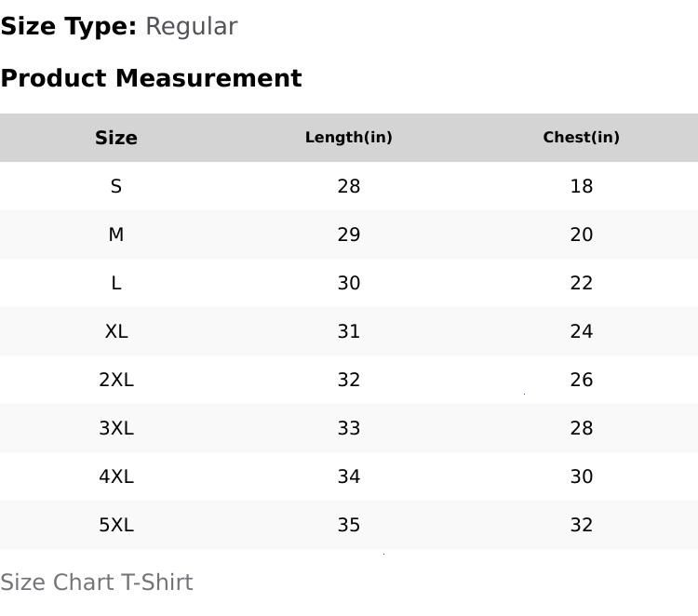Click the Size column header

point(116,138)
